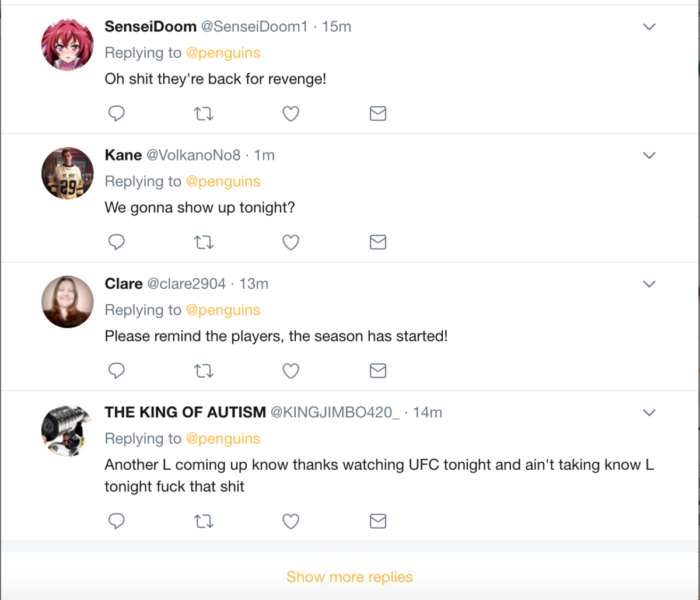Viewport: 700px width, 600px height.
Task: Send Kane's tweet via direct message
Action: coord(378,242)
